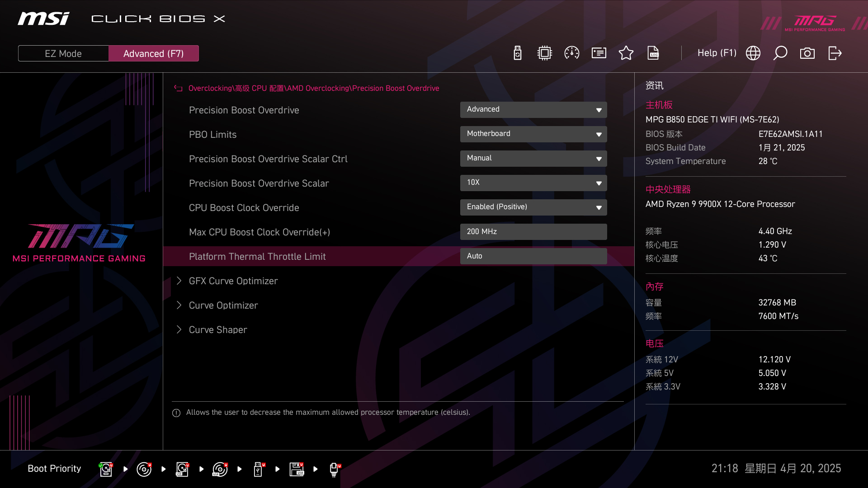Click the breadcrumb path Overclocking\...\Precision Boost Overdrive

click(314, 89)
